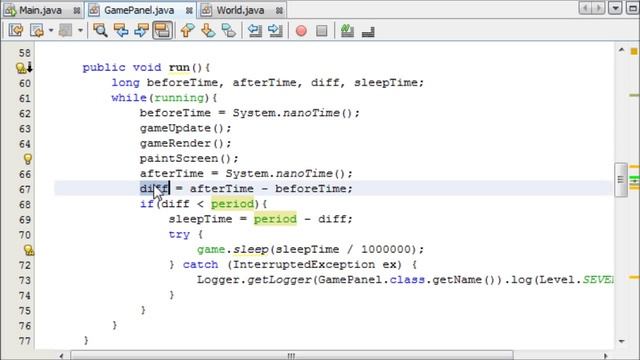Close the World.java tab
The image size is (640, 360).
pos(279,11)
